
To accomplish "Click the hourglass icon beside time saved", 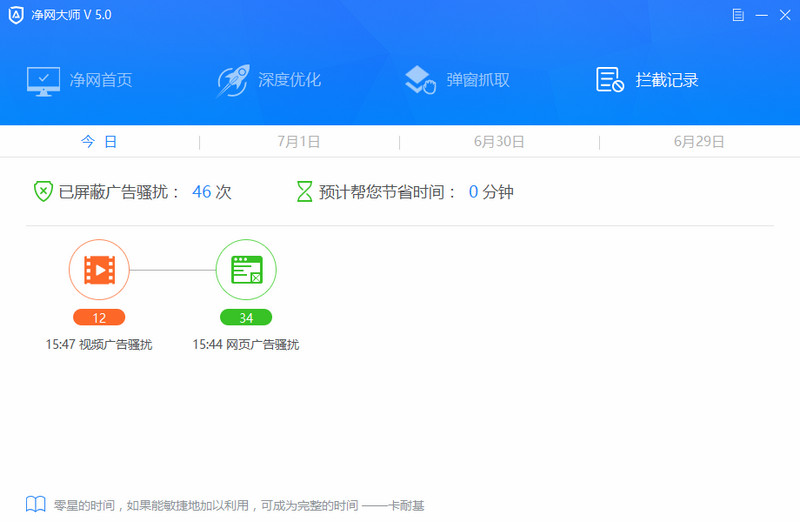I will click(x=305, y=192).
